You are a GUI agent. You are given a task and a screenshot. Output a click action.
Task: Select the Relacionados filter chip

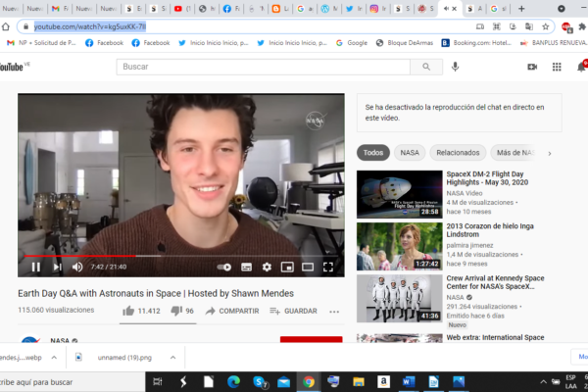coord(458,153)
